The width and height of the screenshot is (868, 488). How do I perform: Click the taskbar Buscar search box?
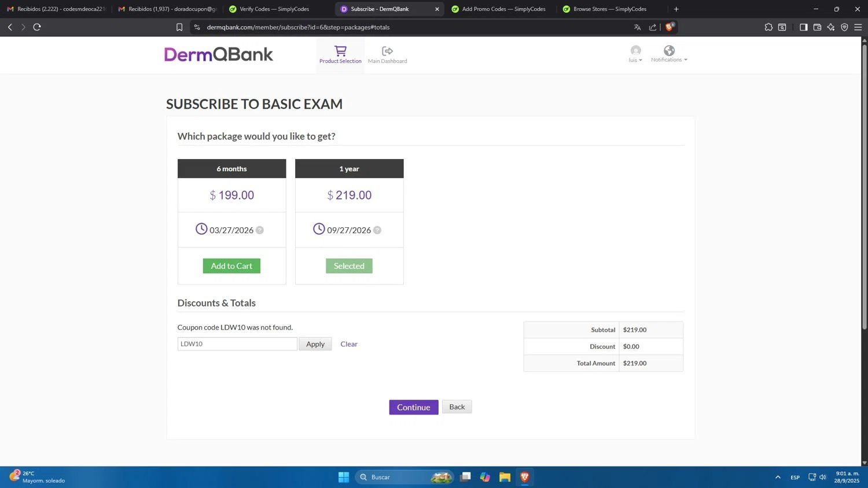[x=404, y=477]
